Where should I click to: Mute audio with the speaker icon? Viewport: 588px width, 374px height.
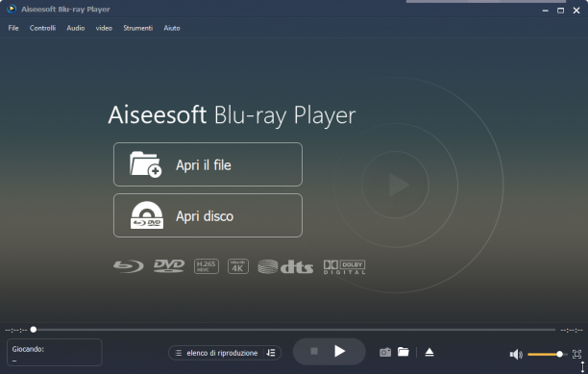516,354
